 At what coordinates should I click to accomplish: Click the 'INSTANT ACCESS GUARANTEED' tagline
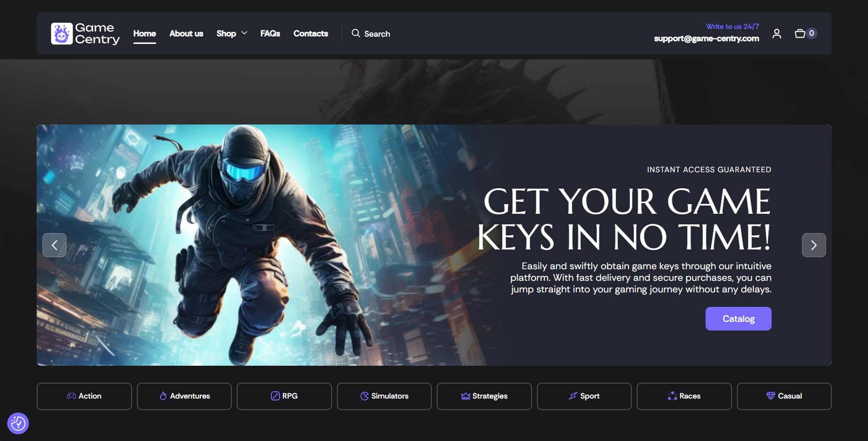click(x=709, y=170)
